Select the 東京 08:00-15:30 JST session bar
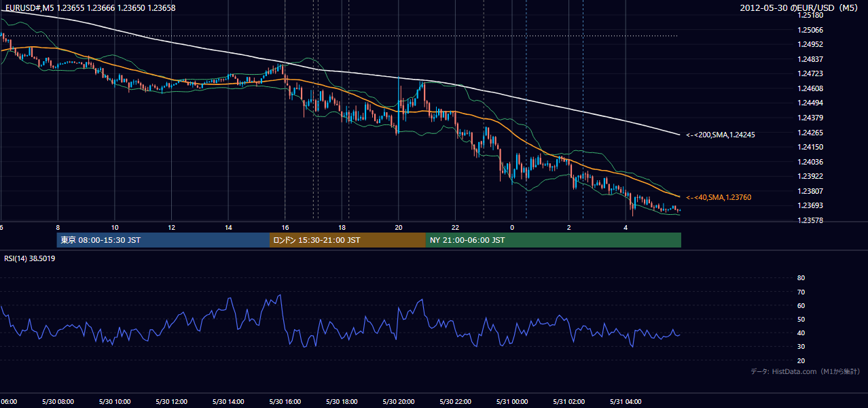This screenshot has height=408, width=868. 164,240
